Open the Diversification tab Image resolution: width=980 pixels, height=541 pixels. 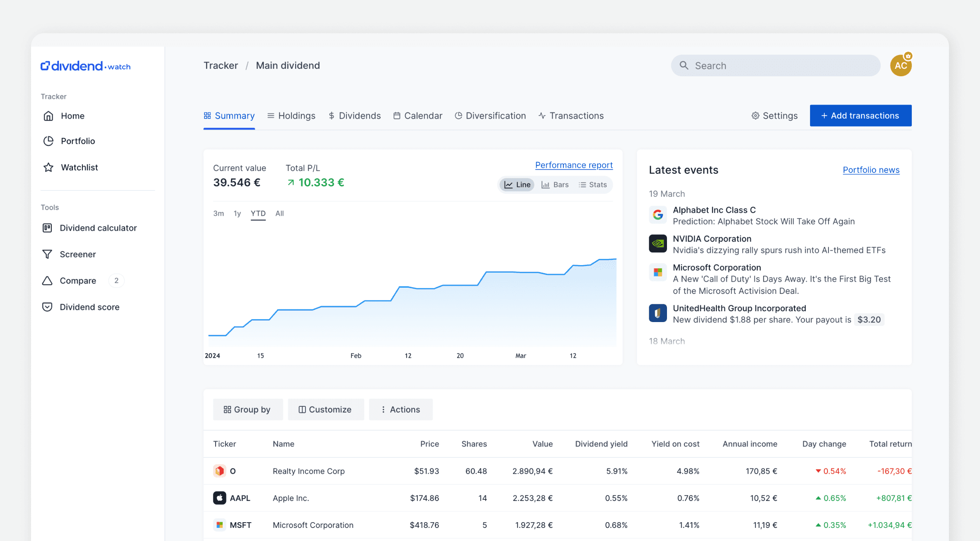pyautogui.click(x=490, y=116)
